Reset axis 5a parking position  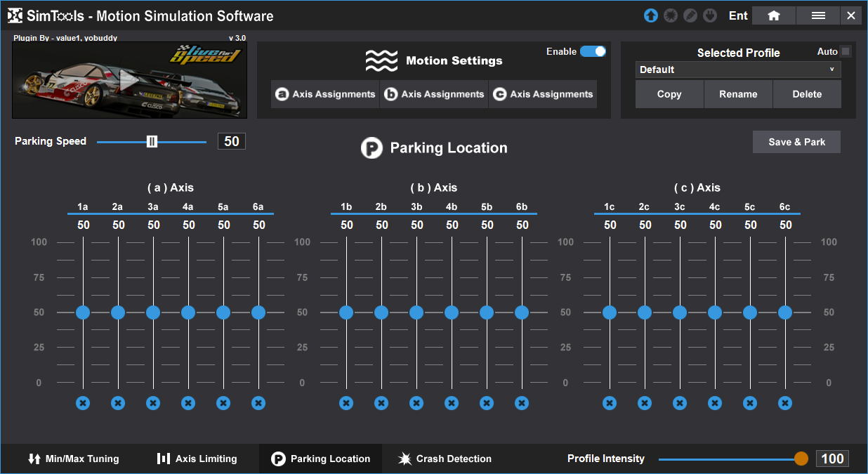[223, 403]
